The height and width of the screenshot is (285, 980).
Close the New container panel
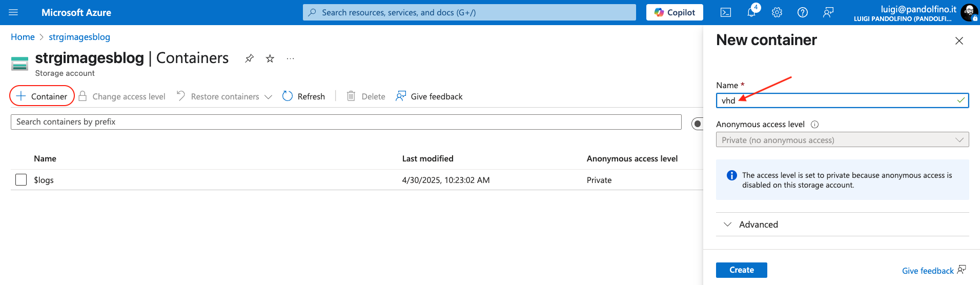(x=959, y=40)
